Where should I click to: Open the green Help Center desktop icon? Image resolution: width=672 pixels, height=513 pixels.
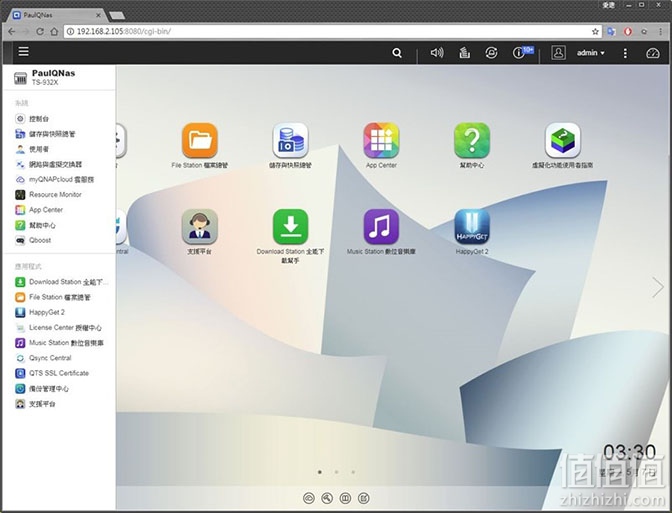point(472,141)
